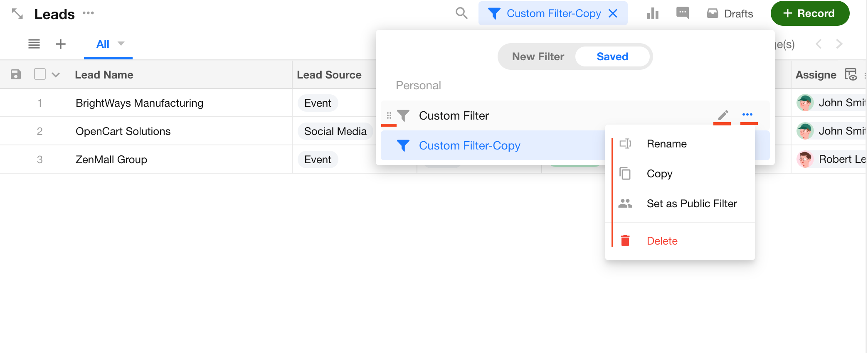Add a new view with plus icon
Screen dimensions: 868x353
pyautogui.click(x=61, y=44)
